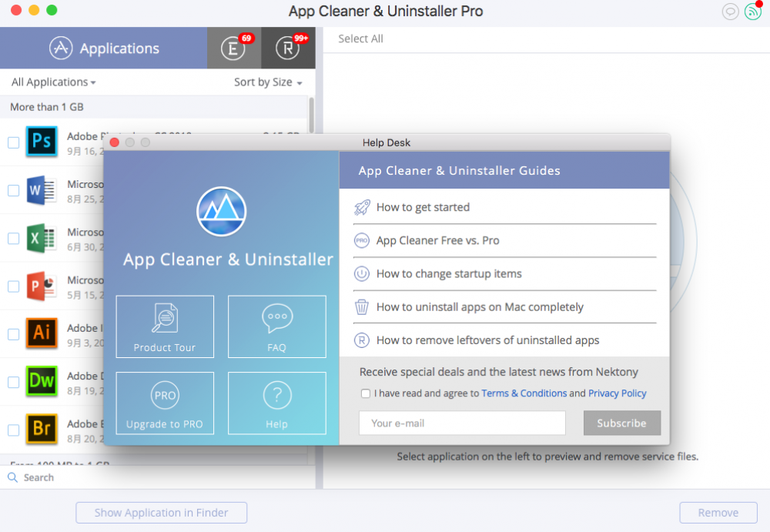This screenshot has height=532, width=770.
Task: Click the App Cleaner logo in Help Desk
Action: tap(222, 212)
